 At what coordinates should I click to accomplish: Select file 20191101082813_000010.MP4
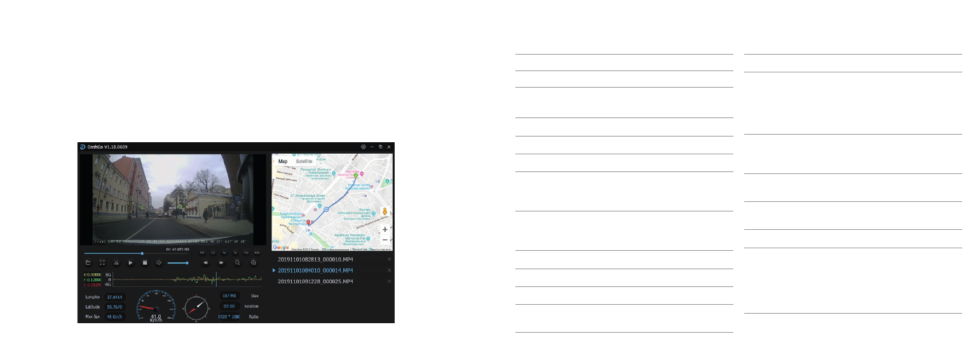tap(315, 260)
